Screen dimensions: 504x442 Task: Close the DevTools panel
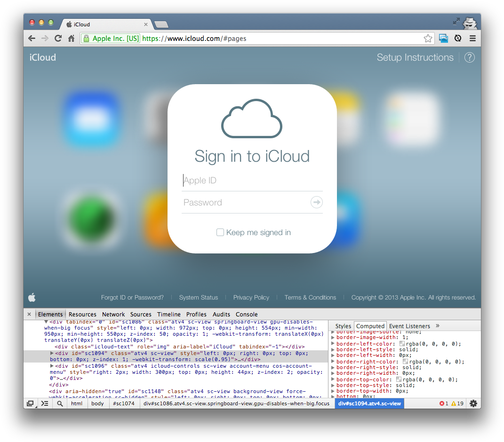click(29, 314)
